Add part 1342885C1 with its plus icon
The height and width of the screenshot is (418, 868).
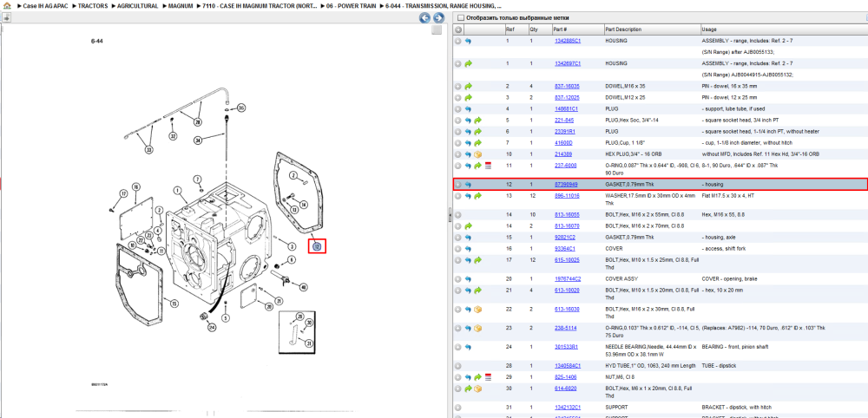457,41
